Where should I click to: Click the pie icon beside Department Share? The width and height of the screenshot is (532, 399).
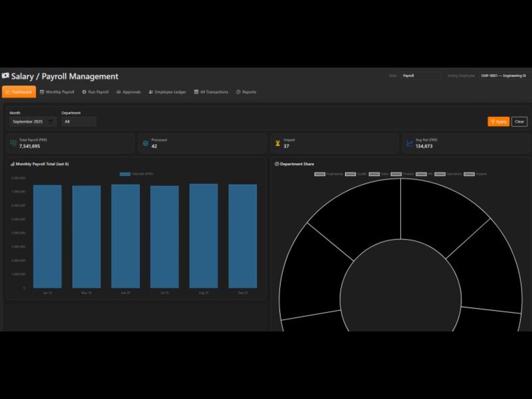click(x=277, y=164)
